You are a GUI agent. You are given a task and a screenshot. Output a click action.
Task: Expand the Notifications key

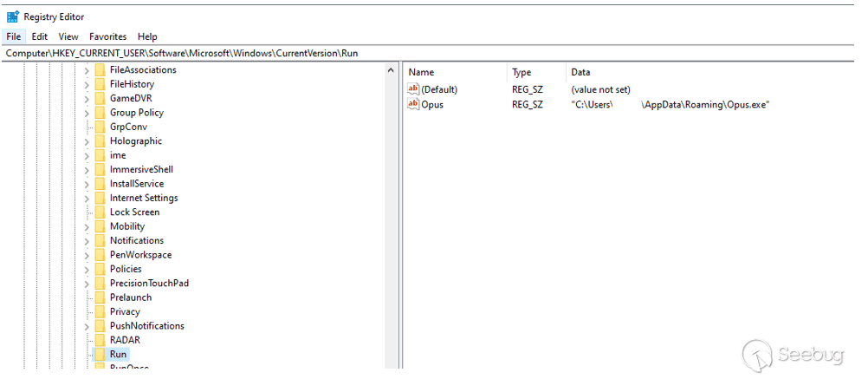(x=87, y=241)
